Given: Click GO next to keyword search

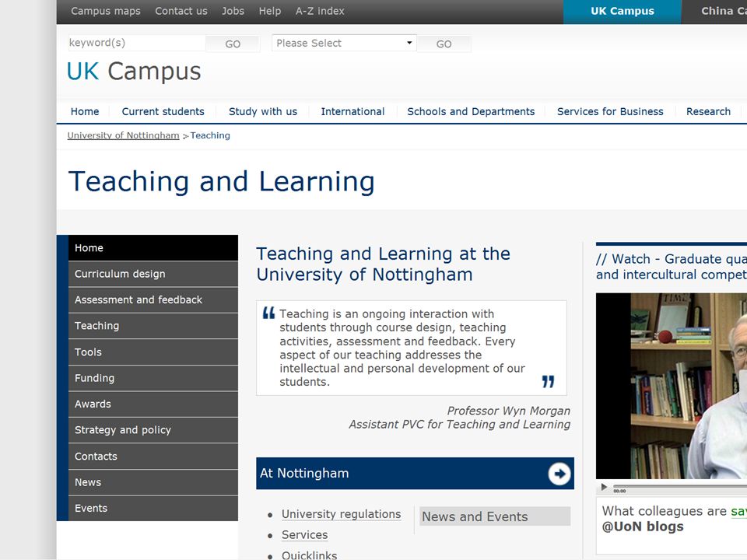Looking at the screenshot, I should coord(233,44).
